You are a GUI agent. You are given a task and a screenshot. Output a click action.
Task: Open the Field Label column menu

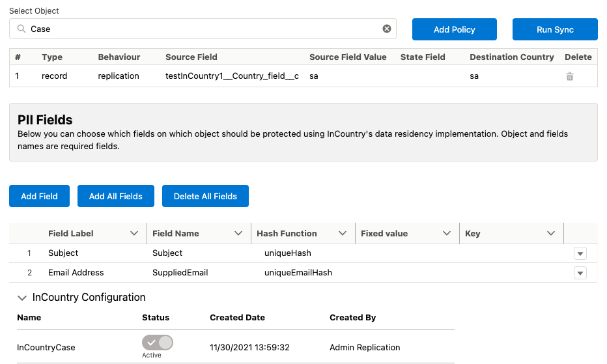pyautogui.click(x=134, y=233)
